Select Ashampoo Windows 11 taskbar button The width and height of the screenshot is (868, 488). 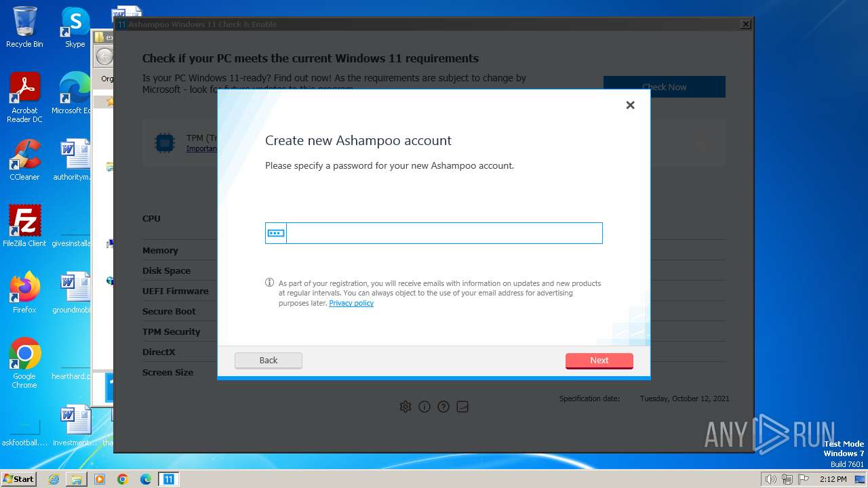click(x=169, y=479)
